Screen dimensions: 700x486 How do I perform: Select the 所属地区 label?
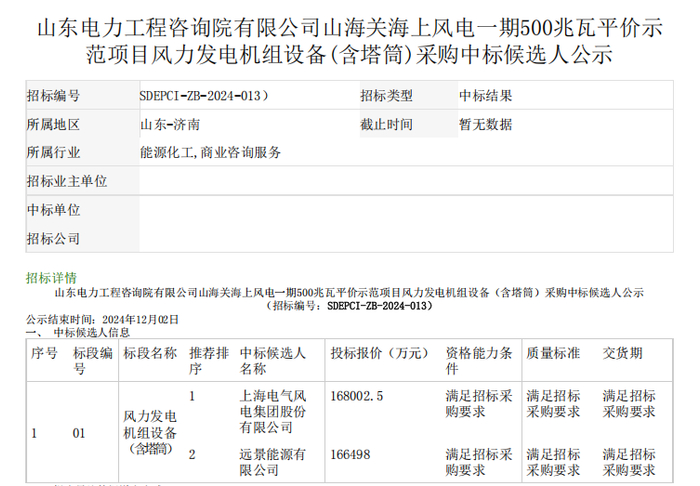point(53,124)
